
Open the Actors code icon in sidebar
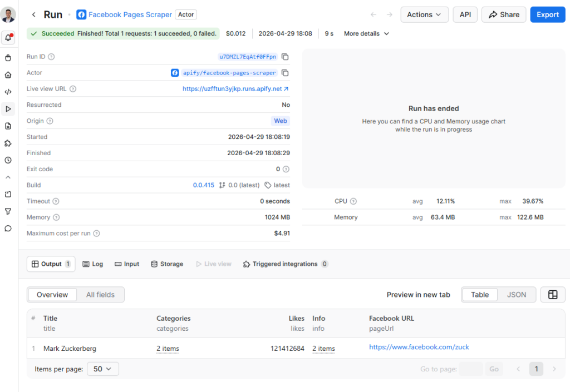click(x=8, y=92)
